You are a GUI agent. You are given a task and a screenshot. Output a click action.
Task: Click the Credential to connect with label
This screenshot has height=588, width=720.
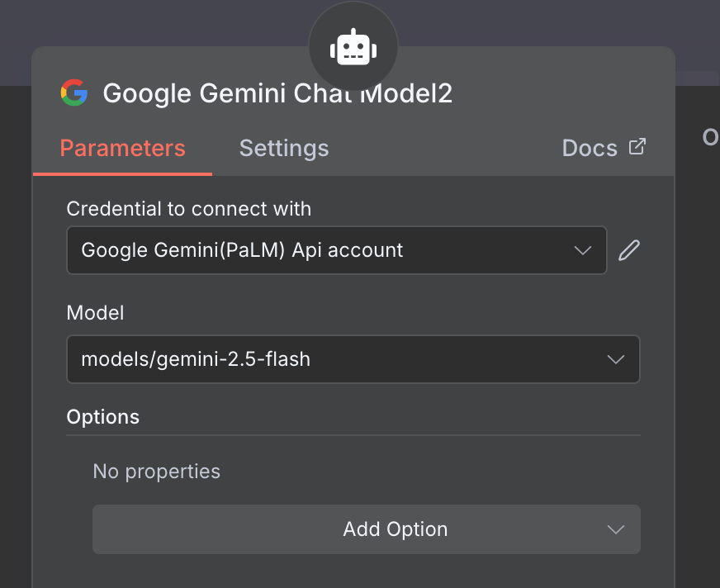[x=189, y=209]
